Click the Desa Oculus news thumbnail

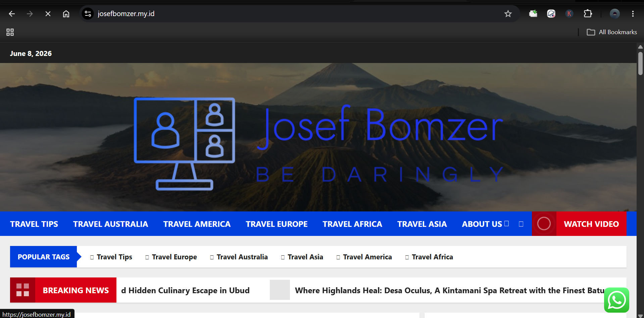[x=280, y=290]
